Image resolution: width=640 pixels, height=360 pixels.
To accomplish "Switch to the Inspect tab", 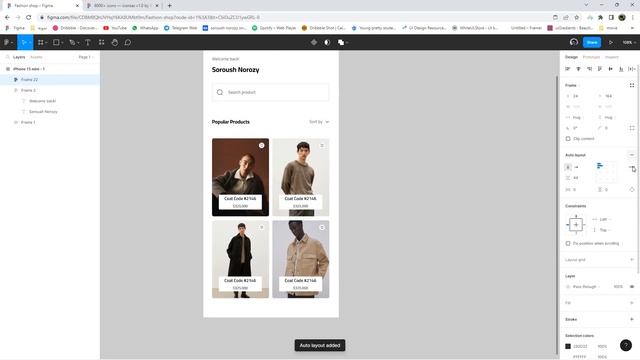I will point(611,57).
